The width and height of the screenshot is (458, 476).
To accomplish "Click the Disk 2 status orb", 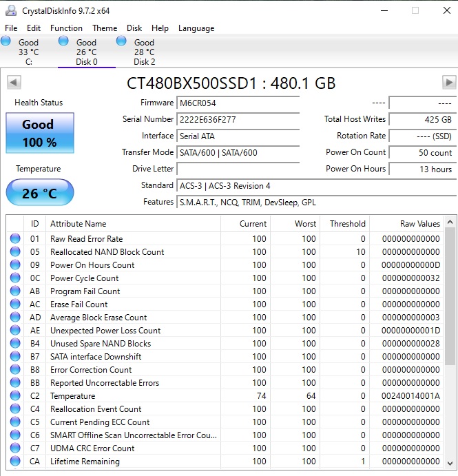I will click(121, 41).
